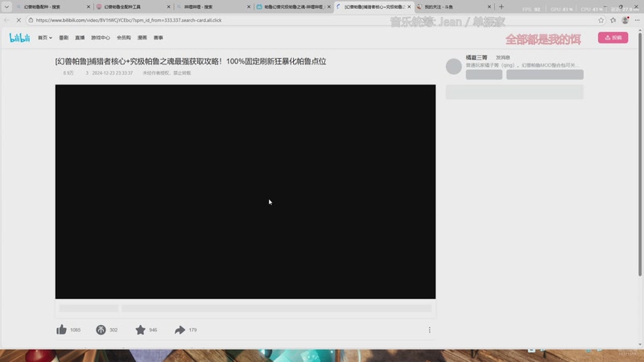The image size is (644, 362).
Task: Open the browser settings and more menu
Action: [637, 20]
